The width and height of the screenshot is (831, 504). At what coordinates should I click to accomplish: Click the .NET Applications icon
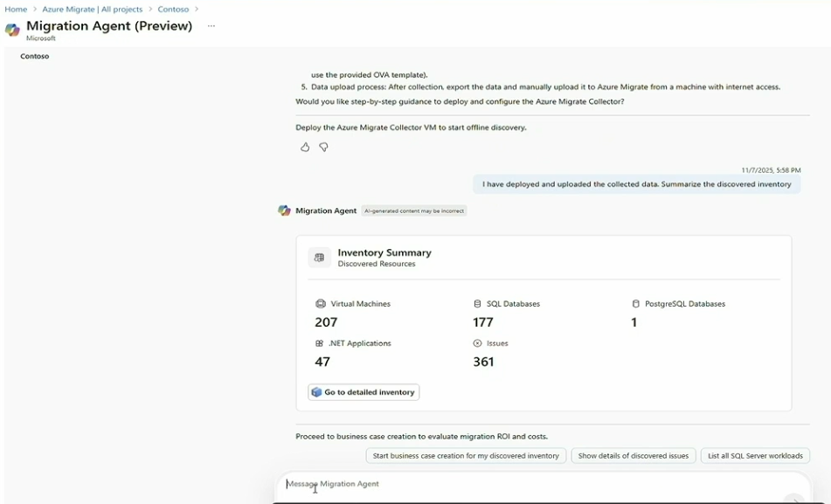pos(320,343)
